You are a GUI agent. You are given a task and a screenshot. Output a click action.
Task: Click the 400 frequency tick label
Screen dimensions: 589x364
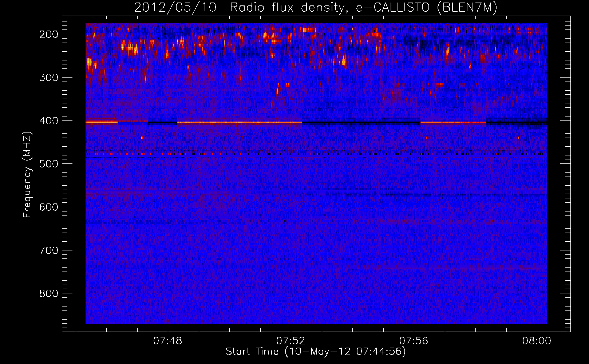(x=49, y=121)
